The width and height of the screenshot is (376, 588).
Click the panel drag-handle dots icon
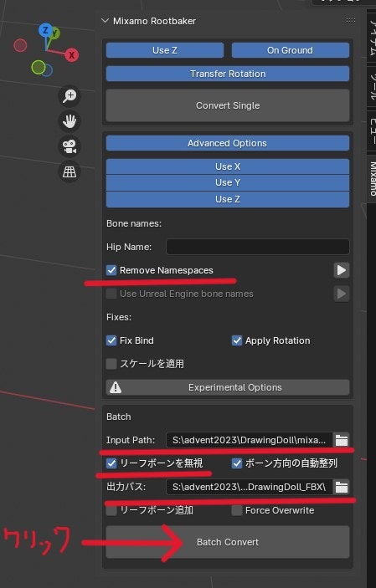[350, 21]
